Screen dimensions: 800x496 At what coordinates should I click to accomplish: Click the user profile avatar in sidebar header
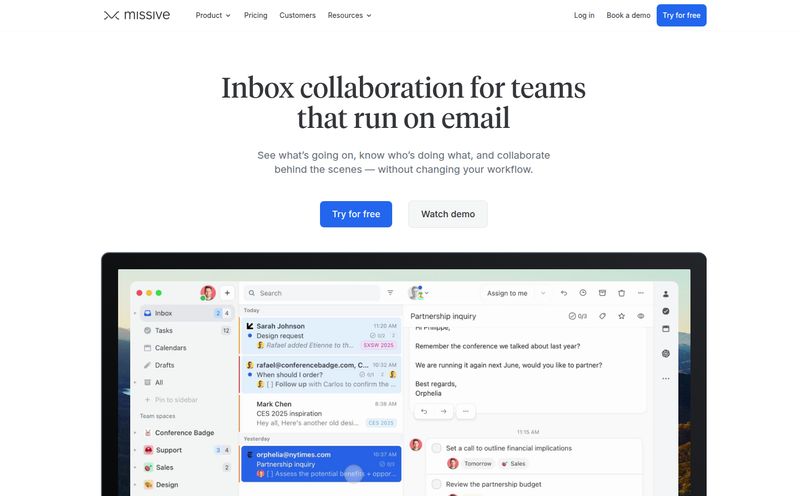click(x=208, y=293)
